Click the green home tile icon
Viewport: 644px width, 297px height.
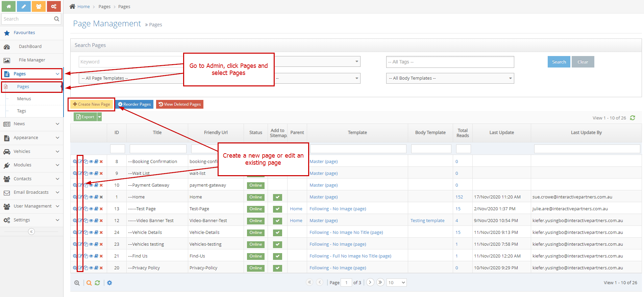8,6
